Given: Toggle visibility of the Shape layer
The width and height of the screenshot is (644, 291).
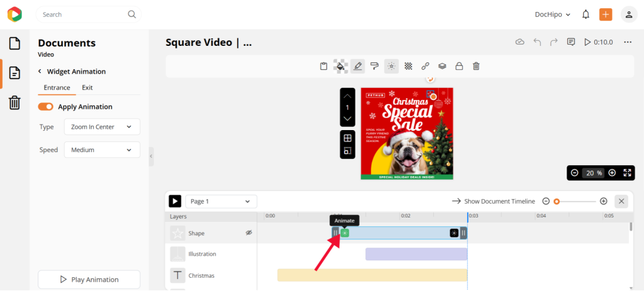Looking at the screenshot, I should coord(248,233).
